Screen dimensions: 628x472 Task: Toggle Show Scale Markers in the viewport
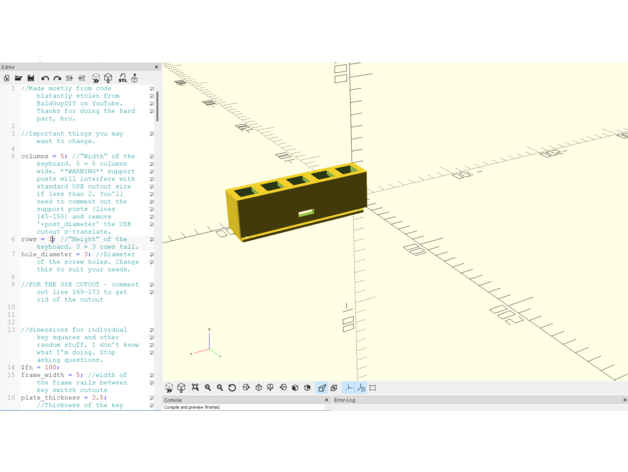(360, 388)
